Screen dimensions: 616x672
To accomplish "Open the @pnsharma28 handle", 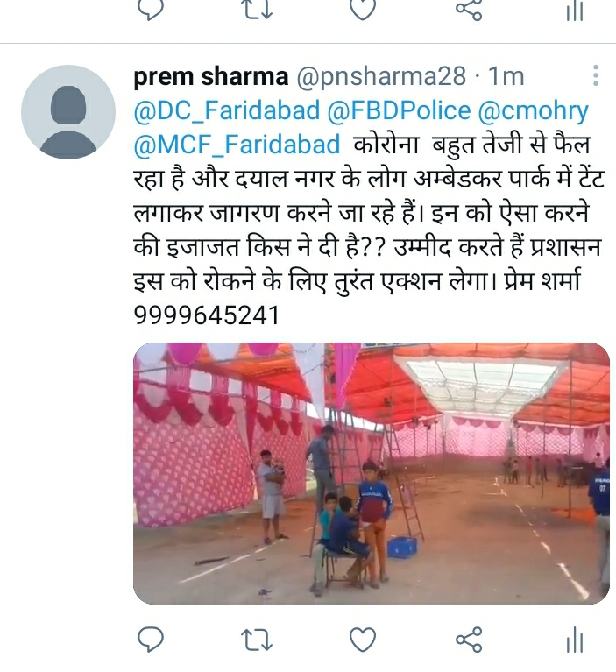I will click(x=381, y=77).
